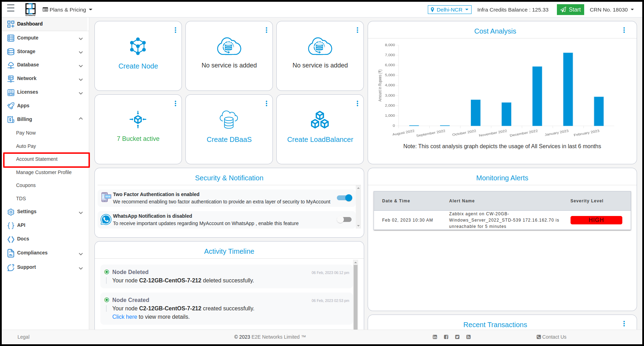The height and width of the screenshot is (346, 644).
Task: Open options menu on Cost Analysis panel
Action: click(x=624, y=30)
